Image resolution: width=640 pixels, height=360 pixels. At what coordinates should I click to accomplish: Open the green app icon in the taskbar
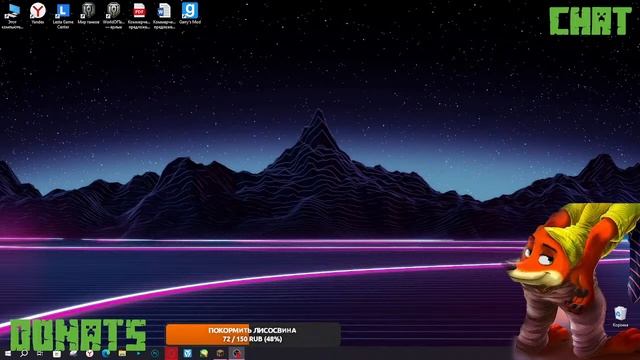tap(204, 353)
